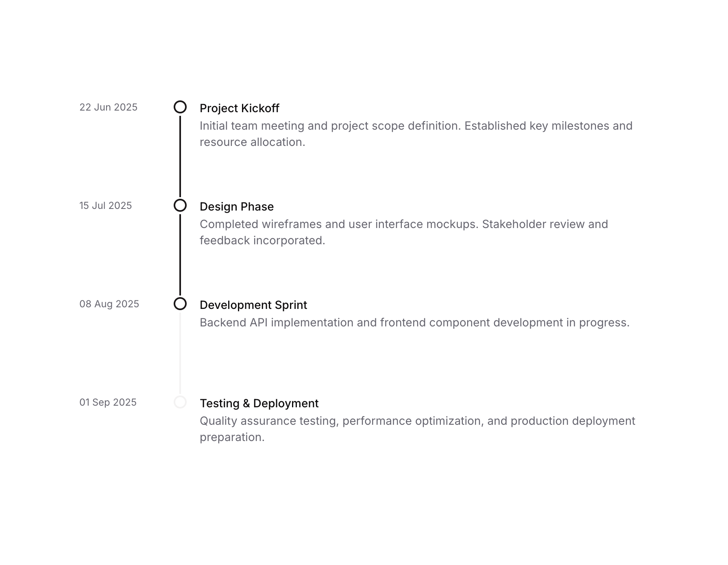The image size is (728, 565).
Task: Select the Design Phase timeline marker circle
Action: point(180,206)
